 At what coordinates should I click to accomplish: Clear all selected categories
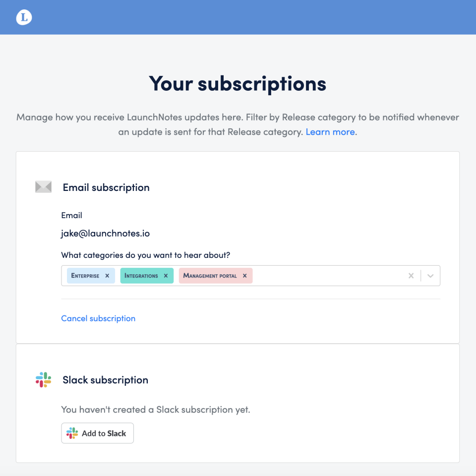pos(411,276)
